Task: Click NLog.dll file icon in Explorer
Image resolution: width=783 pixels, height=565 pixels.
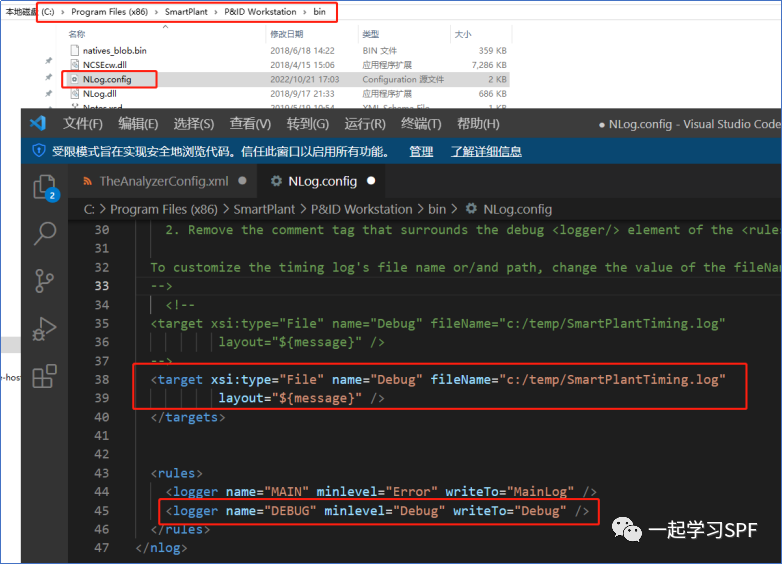Action: 74,93
